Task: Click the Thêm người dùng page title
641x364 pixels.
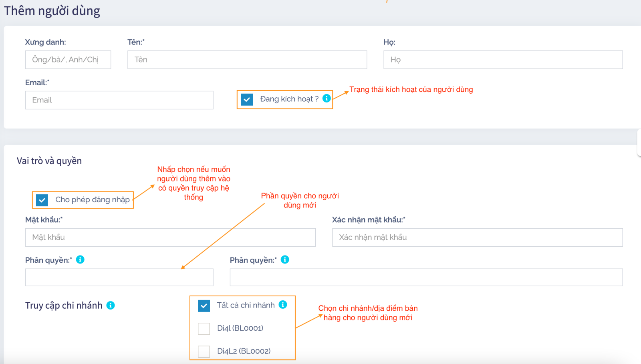Action: [x=52, y=11]
